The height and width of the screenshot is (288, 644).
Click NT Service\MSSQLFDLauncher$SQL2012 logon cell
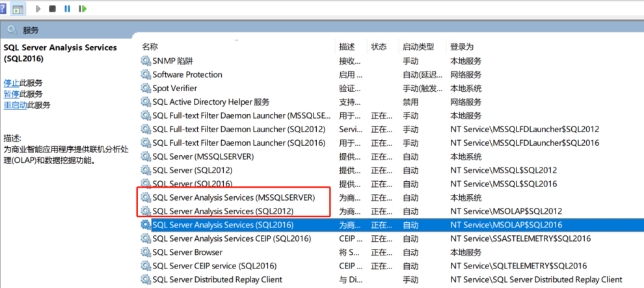[524, 129]
